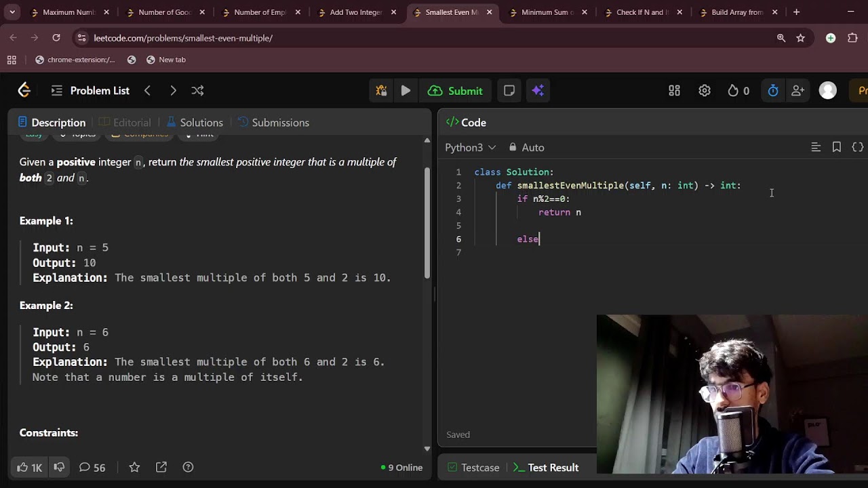
Task: Open the Problem List panel
Action: point(90,91)
